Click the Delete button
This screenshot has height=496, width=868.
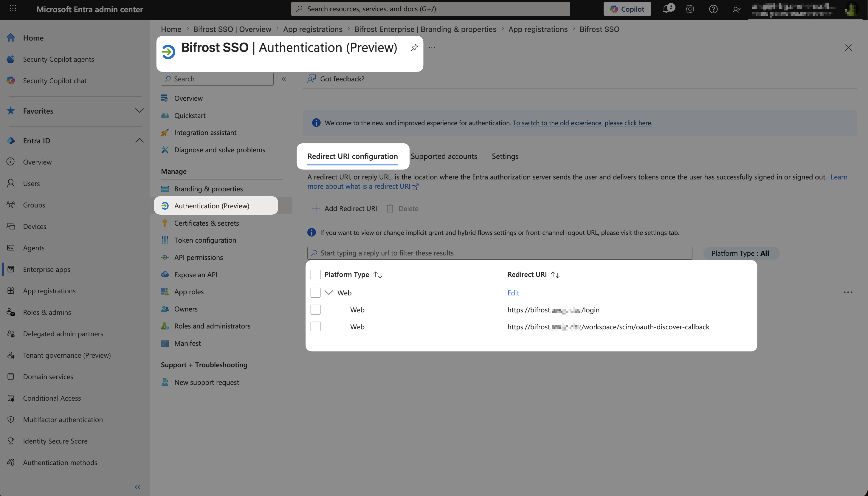[403, 208]
